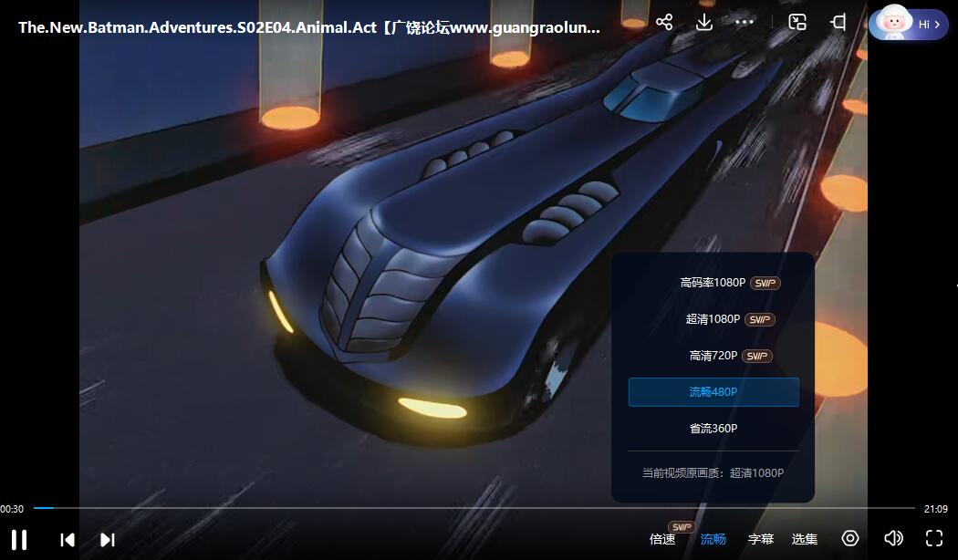Screen dimensions: 958x560
Task: Toggle the side panel icon
Action: point(838,23)
